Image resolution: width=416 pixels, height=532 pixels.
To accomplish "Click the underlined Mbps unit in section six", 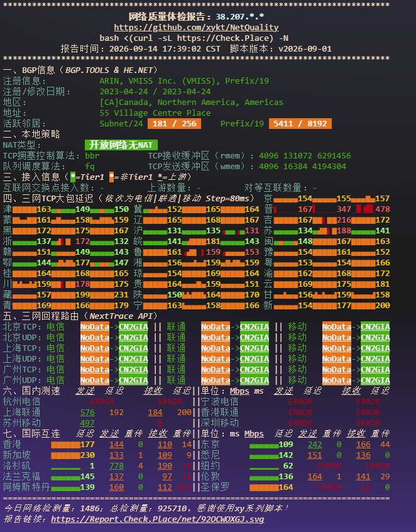I will click(x=239, y=391).
